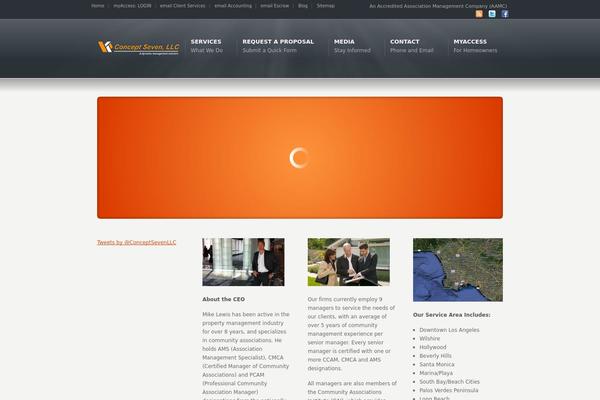Click Tweets by @ConceptSevenLLC link

click(137, 242)
